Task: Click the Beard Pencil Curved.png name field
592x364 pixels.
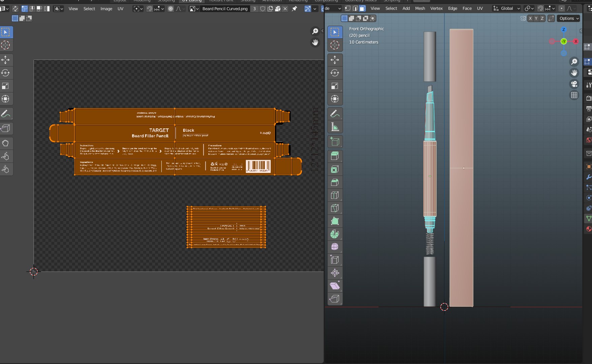Action: (225, 9)
